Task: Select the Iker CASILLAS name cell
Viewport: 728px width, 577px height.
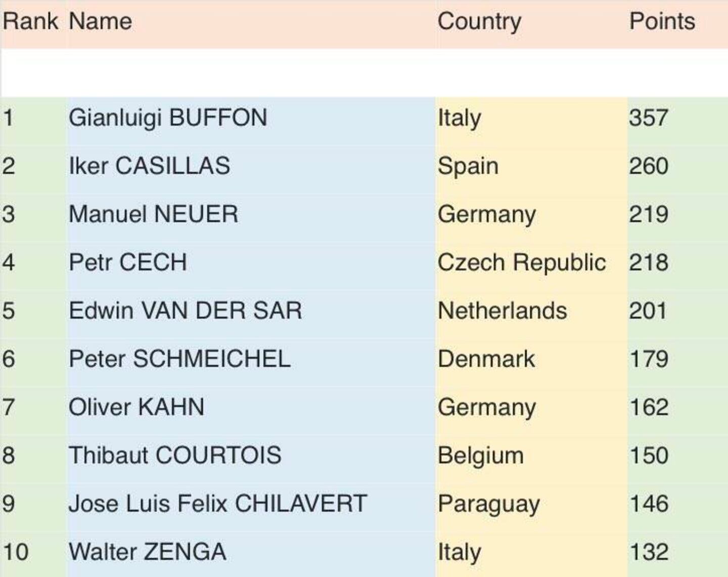Action: pyautogui.click(x=149, y=166)
